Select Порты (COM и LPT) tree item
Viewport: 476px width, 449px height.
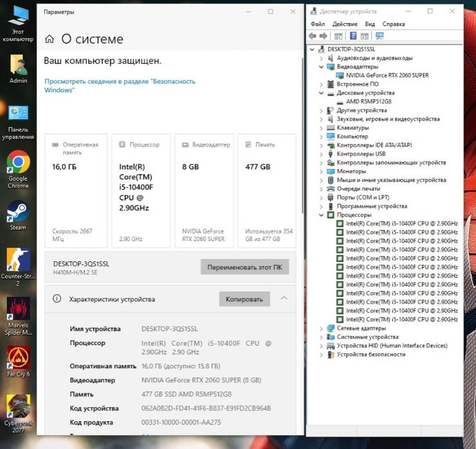point(363,197)
